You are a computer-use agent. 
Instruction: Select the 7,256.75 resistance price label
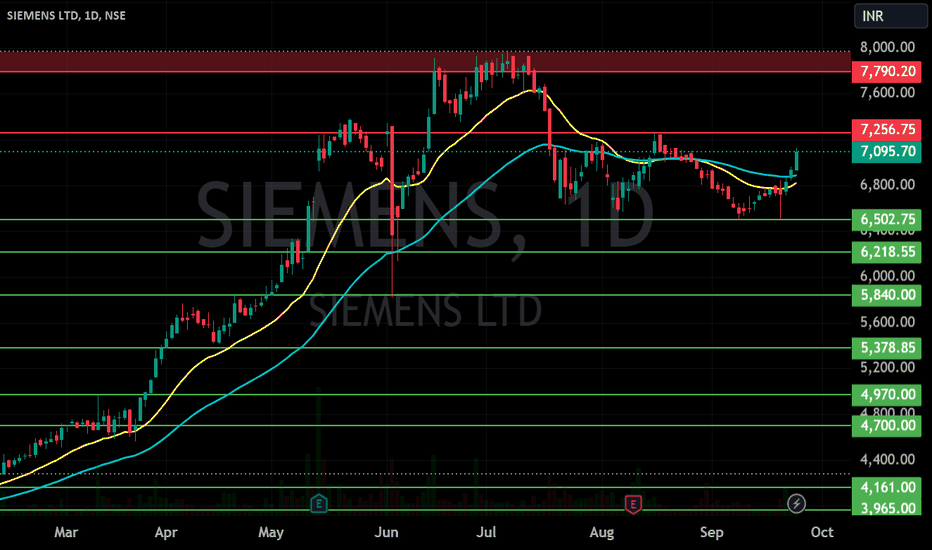click(x=887, y=130)
